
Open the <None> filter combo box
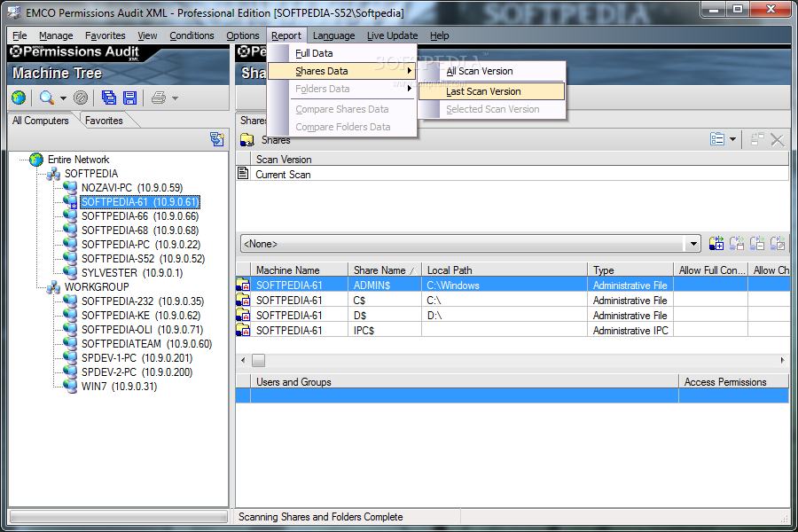[x=470, y=244]
